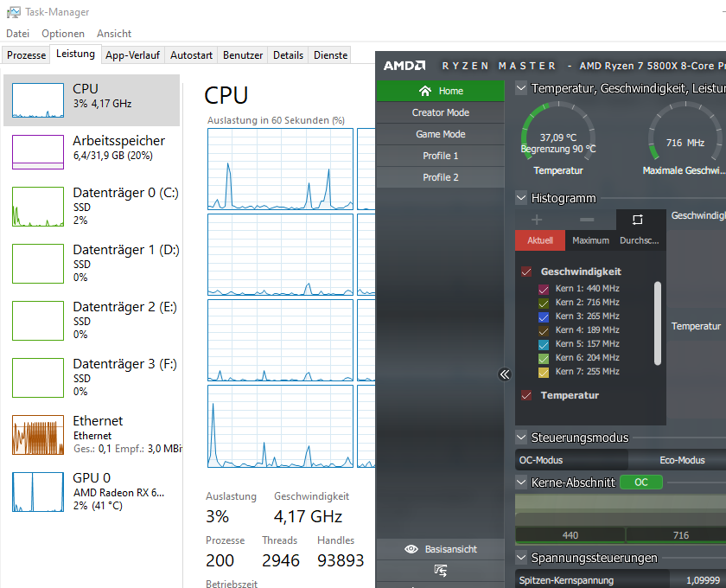Image resolution: width=726 pixels, height=588 pixels.
Task: Collapse the Histogramm section
Action: coord(521,198)
